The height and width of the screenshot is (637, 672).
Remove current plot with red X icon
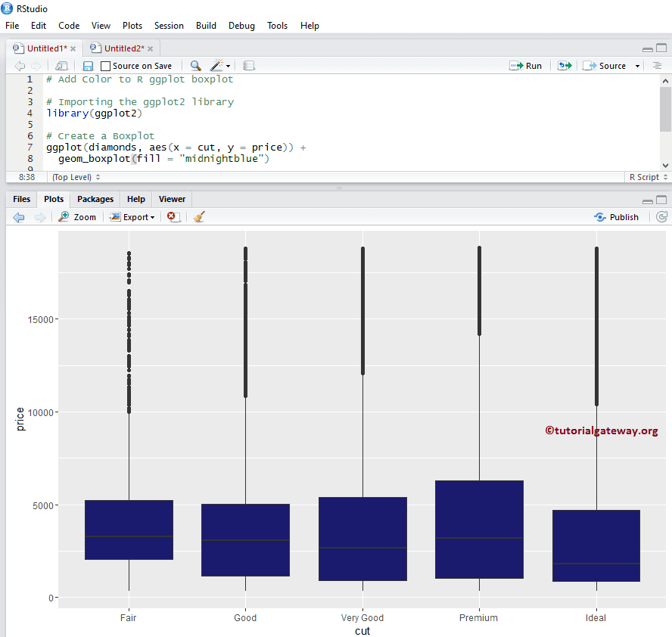(x=173, y=217)
